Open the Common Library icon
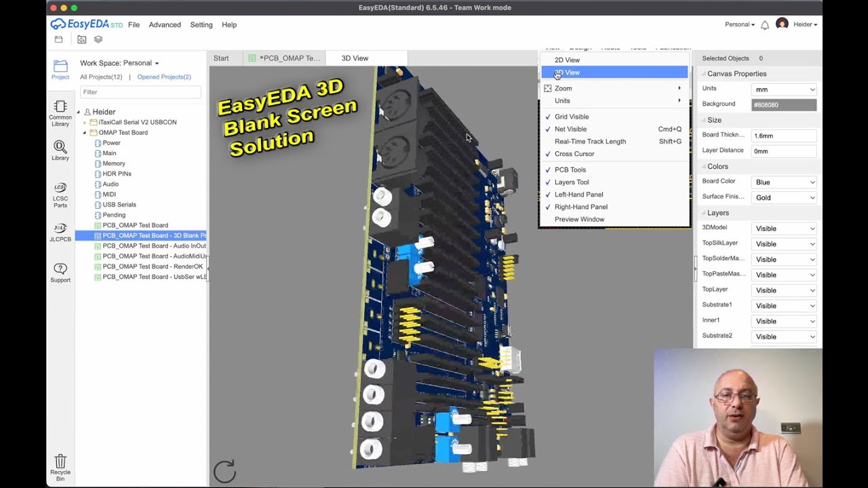Viewport: 868px width, 488px height. pyautogui.click(x=60, y=106)
